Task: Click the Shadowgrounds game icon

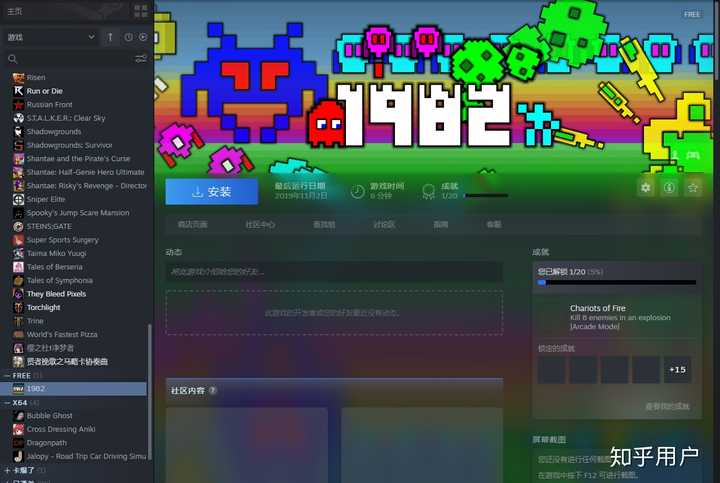Action: point(18,131)
